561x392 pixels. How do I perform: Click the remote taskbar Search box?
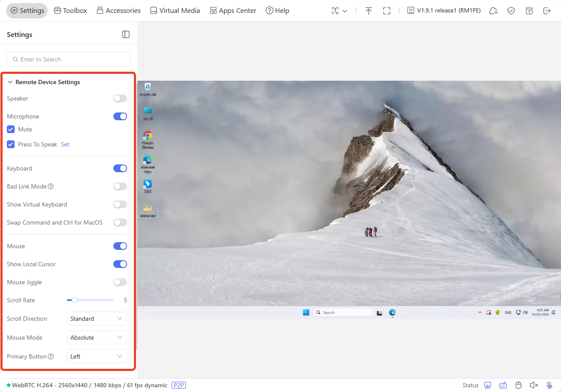coord(343,313)
